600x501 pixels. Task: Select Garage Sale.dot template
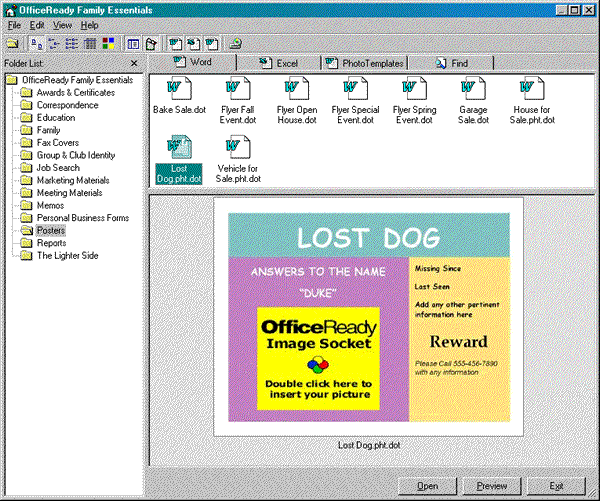coord(473,100)
